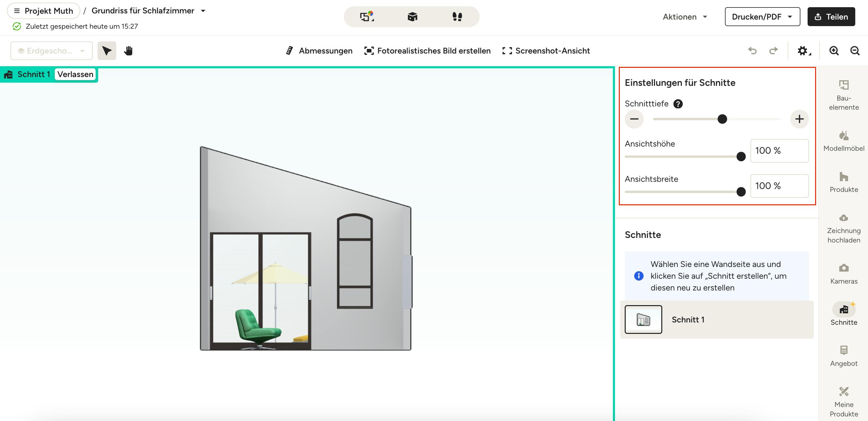The image size is (868, 421).
Task: Click Verlassen to exit Schnitt 1
Action: (75, 74)
